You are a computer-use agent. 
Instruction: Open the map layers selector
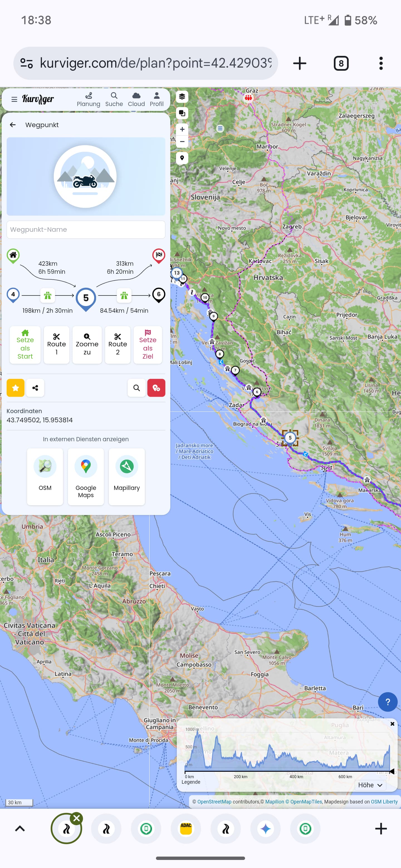click(x=182, y=97)
